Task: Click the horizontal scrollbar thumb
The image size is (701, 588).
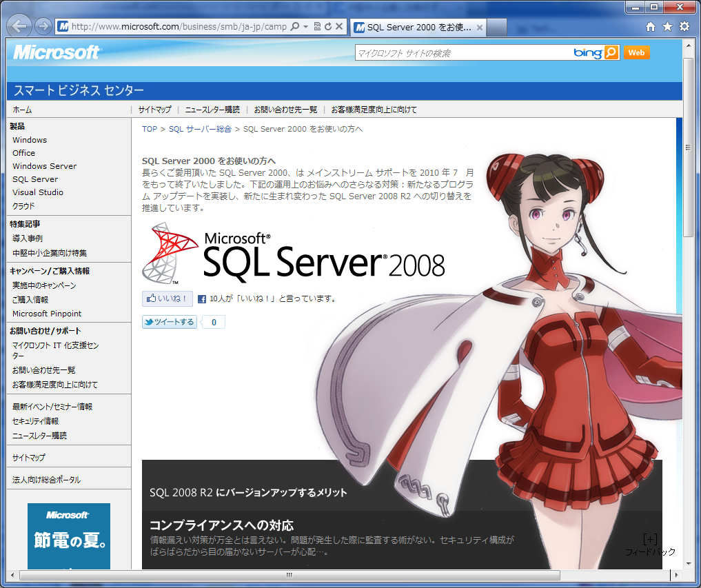Action: point(289,575)
